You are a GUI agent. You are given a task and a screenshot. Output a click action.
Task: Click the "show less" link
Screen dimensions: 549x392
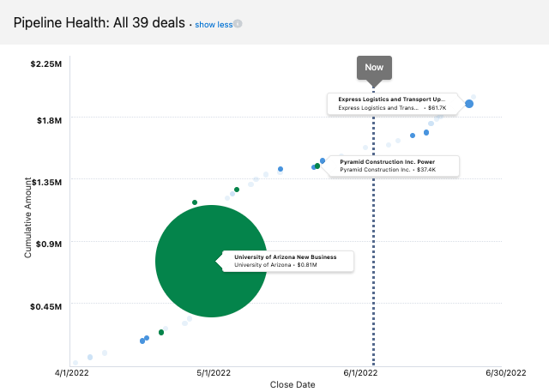coord(214,25)
